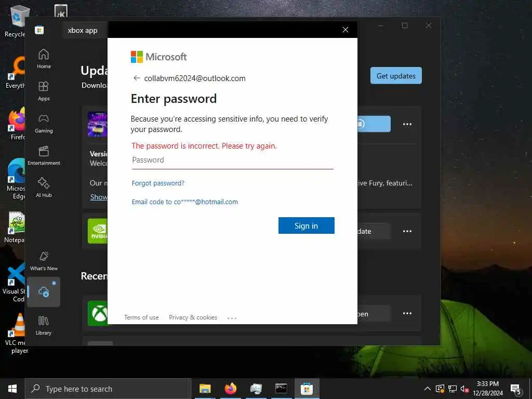The height and width of the screenshot is (399, 532).
Task: Click the Sign in button
Action: (306, 225)
